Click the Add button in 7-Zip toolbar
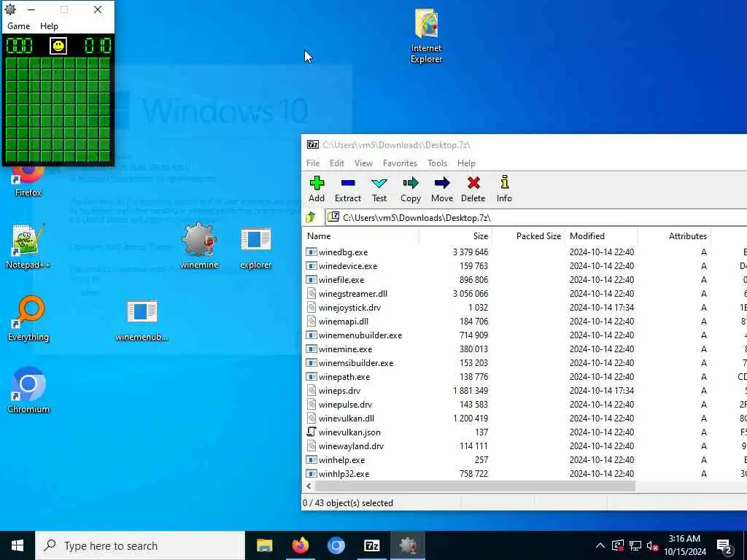 [x=317, y=189]
